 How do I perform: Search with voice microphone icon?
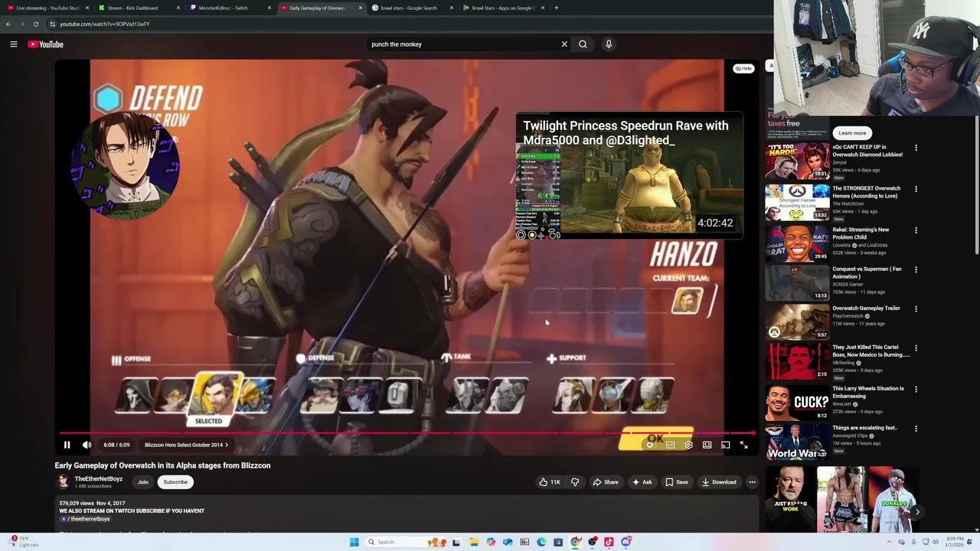tap(609, 44)
